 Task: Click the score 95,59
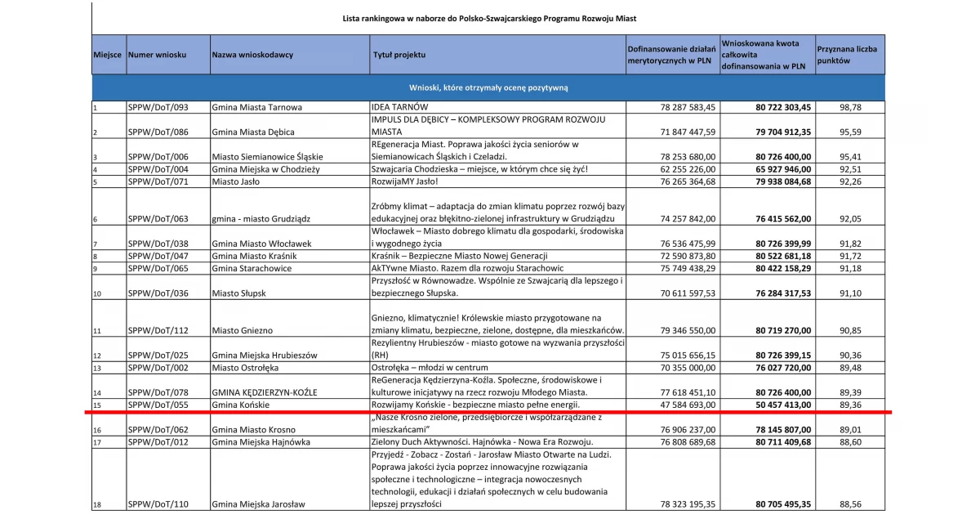coord(850,132)
